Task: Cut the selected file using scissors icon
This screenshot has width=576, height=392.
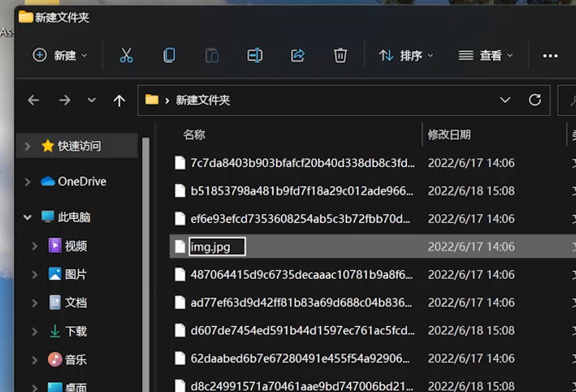Action: tap(126, 55)
